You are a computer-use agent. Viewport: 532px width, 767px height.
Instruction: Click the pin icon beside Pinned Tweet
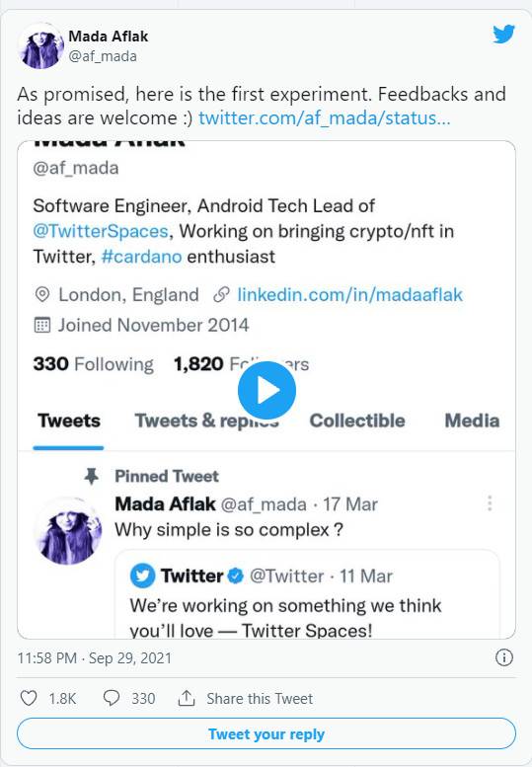click(91, 476)
